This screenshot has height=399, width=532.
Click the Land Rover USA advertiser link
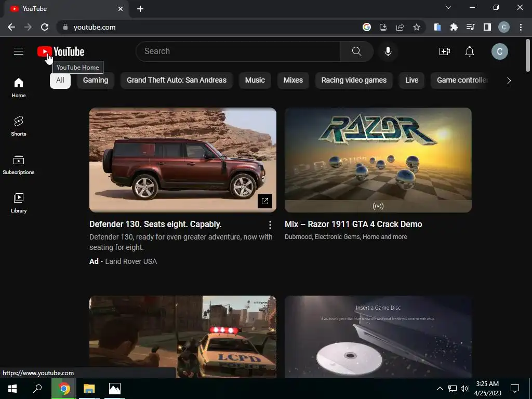(131, 262)
